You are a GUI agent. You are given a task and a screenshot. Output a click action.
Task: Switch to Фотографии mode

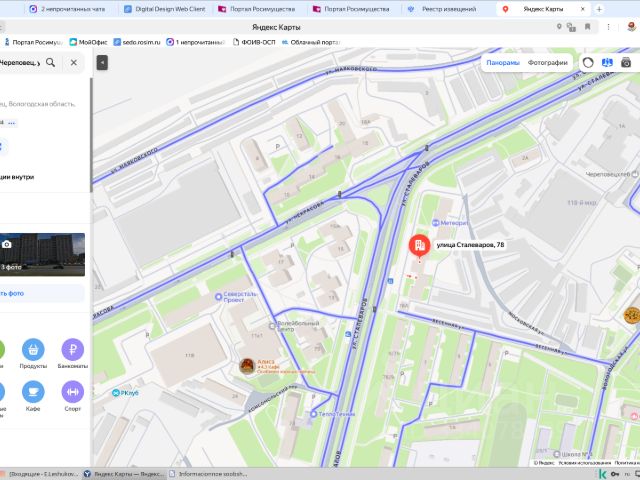(x=547, y=62)
